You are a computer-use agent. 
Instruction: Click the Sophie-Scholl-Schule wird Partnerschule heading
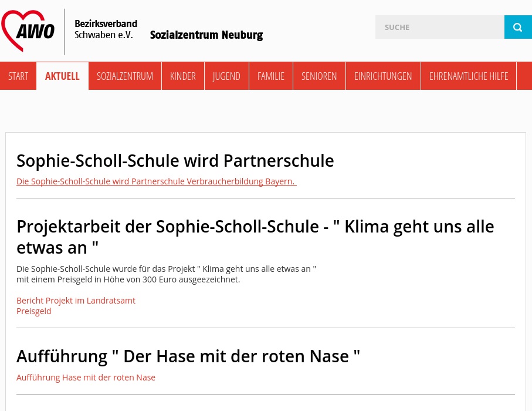[x=175, y=160]
